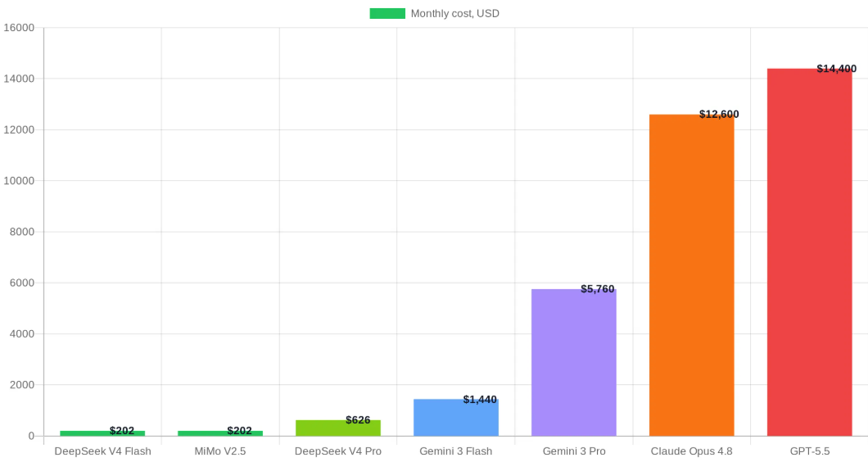Select the MiMo V2.5 green bar
This screenshot has width=868, height=462.
[x=220, y=433]
